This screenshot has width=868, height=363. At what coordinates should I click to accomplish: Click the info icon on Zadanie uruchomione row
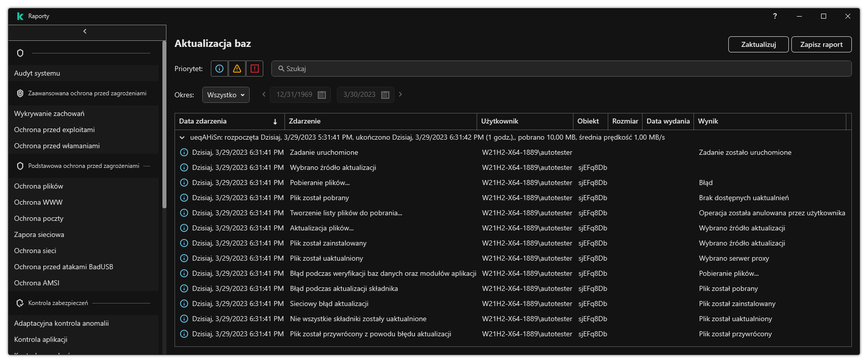[184, 152]
